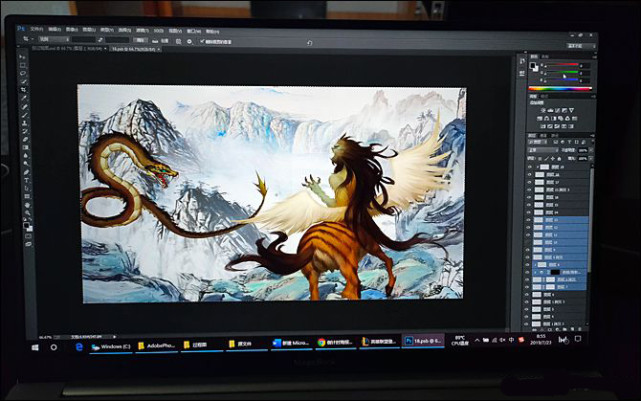Toggle delete cropped pixels checkbox
Image resolution: width=641 pixels, height=401 pixels.
click(202, 41)
